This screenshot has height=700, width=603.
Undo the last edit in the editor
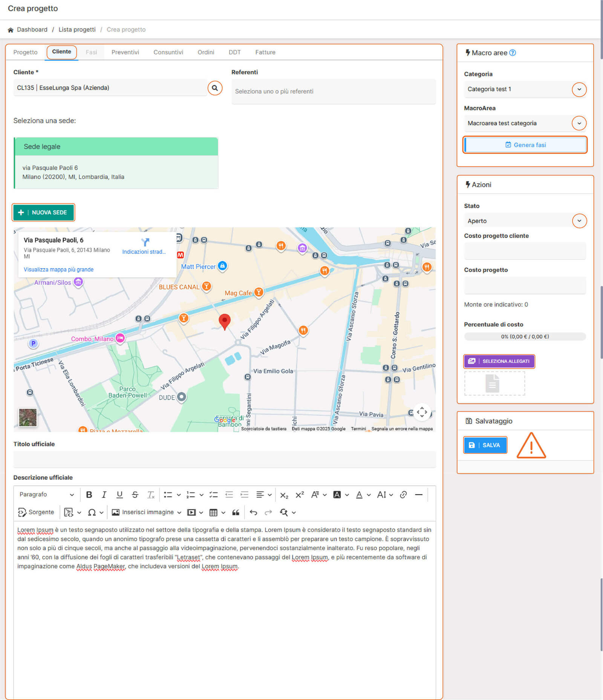click(x=253, y=512)
